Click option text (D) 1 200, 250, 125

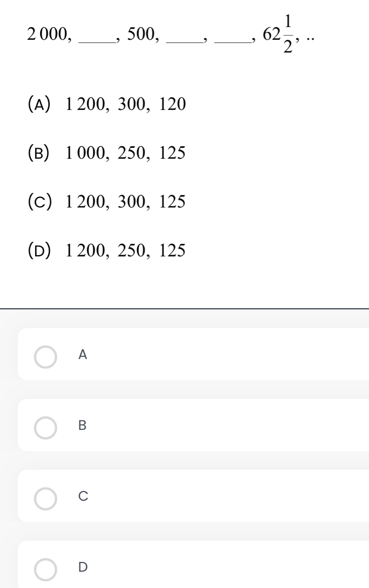107,250
